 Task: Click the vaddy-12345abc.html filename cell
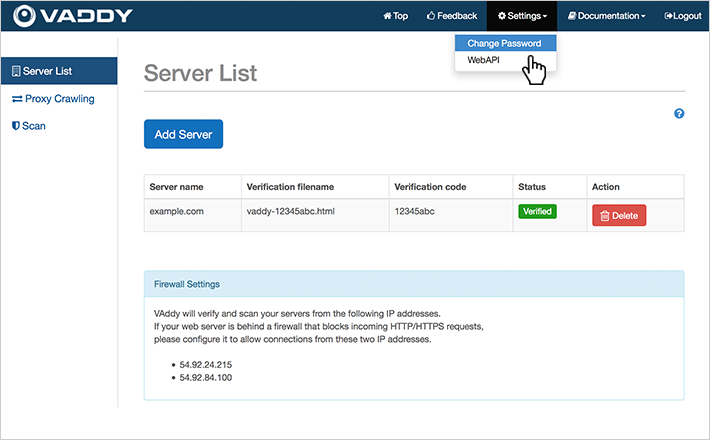click(x=315, y=215)
